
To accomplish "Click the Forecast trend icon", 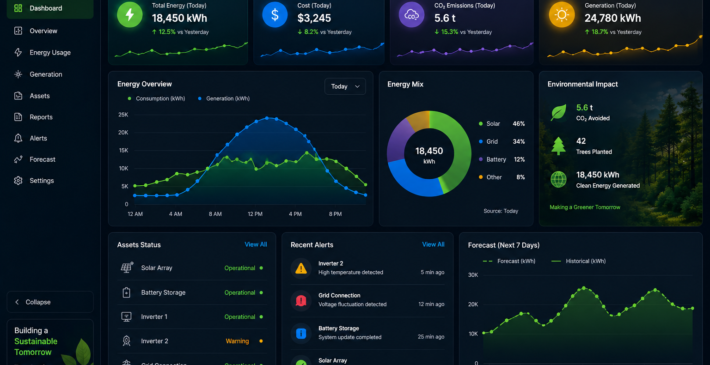I will click(18, 159).
